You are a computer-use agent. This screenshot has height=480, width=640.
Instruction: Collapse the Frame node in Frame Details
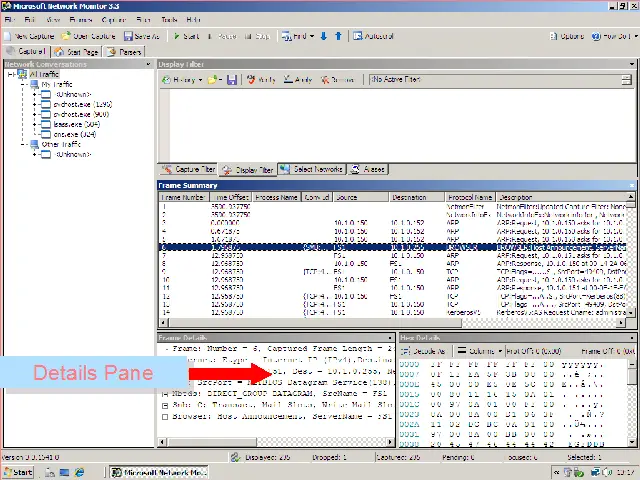click(x=167, y=349)
